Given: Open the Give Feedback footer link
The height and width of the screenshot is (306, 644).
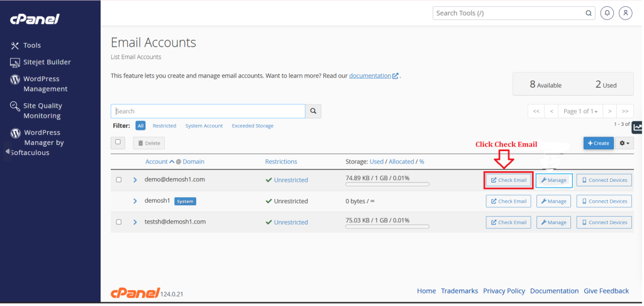Looking at the screenshot, I should tap(606, 291).
